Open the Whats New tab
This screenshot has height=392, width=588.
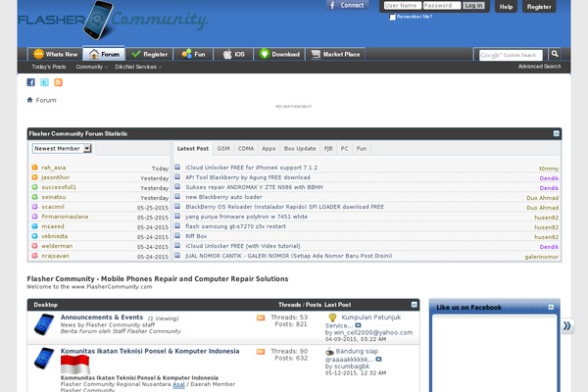coord(55,55)
